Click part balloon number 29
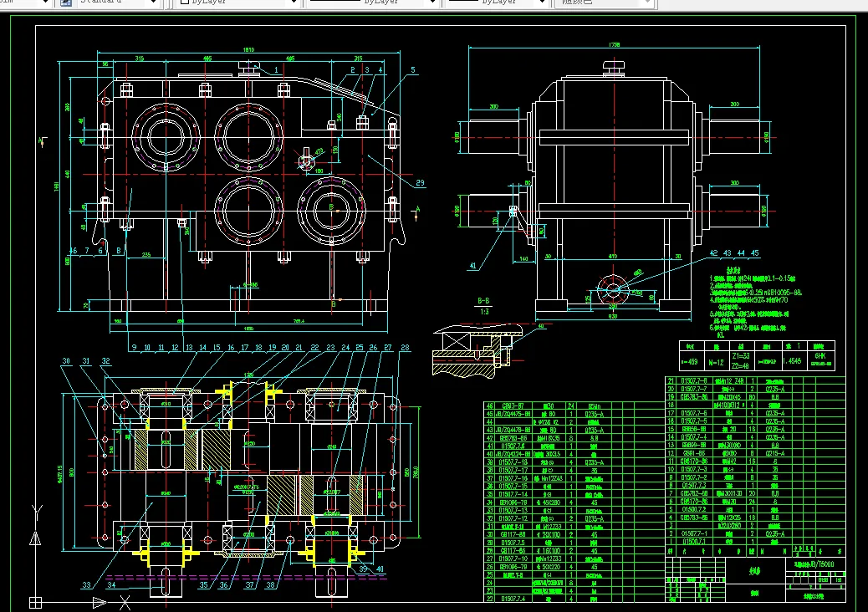The width and height of the screenshot is (868, 612). [420, 182]
